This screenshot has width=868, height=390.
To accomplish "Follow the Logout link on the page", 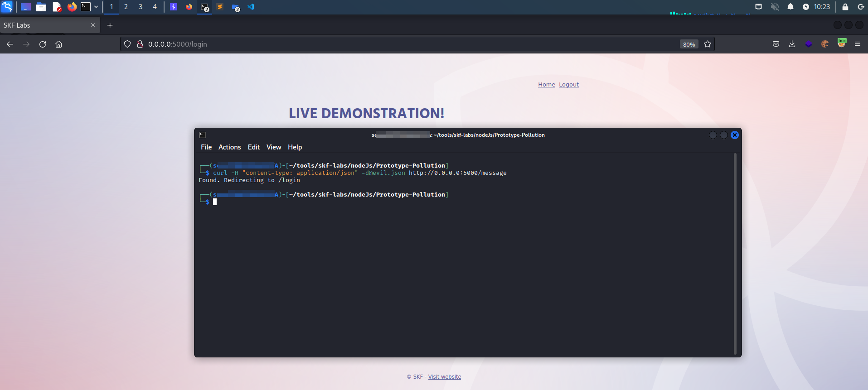I will [x=569, y=85].
